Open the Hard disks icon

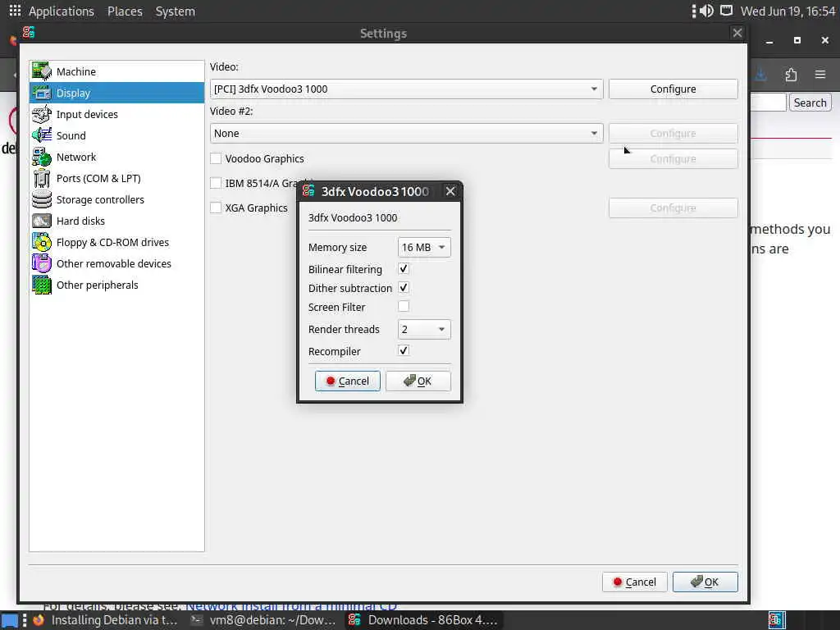tap(41, 221)
